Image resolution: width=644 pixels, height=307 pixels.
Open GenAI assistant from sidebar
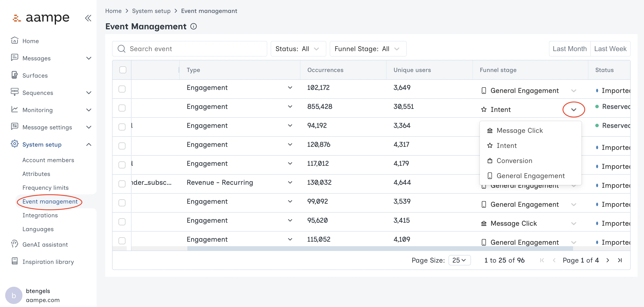[x=45, y=244]
